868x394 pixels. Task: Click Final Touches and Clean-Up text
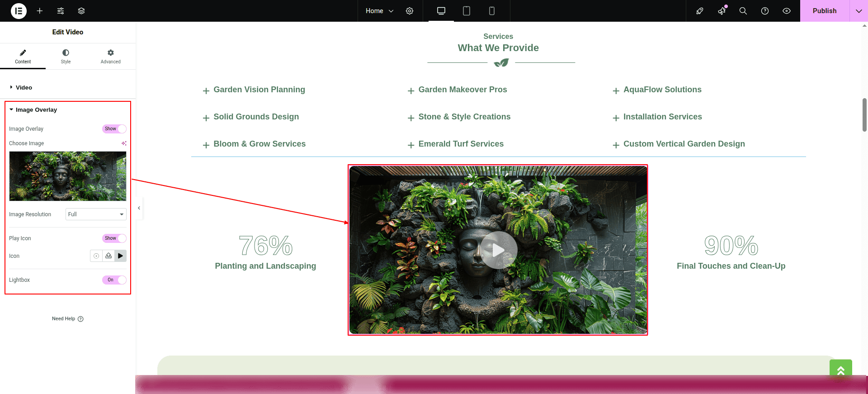click(x=731, y=266)
